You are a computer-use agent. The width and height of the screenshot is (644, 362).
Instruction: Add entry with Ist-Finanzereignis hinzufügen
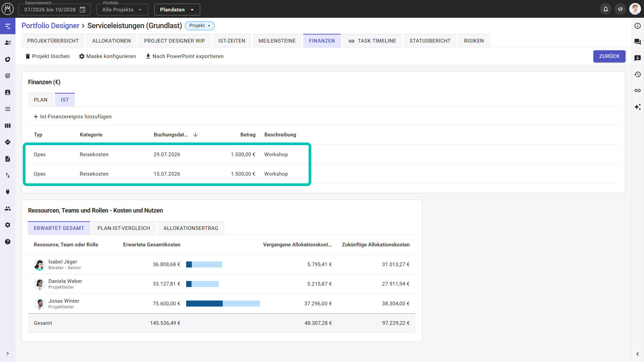pos(72,117)
